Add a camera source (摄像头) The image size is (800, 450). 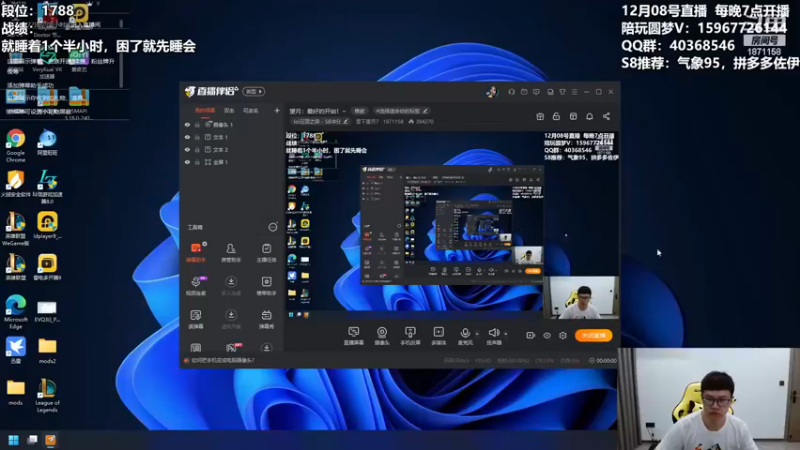382,336
